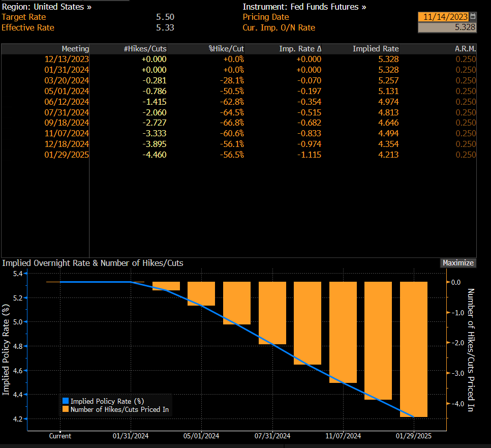
Task: Select the 12/13/2023 meeting date in the table
Action: point(67,59)
